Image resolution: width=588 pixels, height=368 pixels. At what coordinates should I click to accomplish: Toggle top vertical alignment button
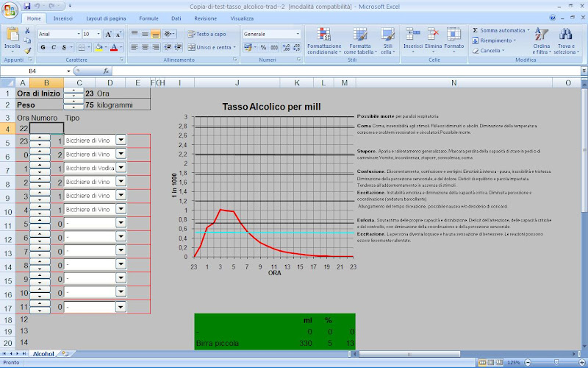click(x=135, y=34)
